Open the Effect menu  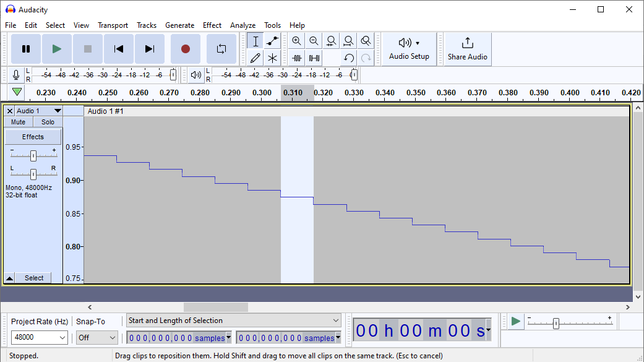[x=212, y=25]
